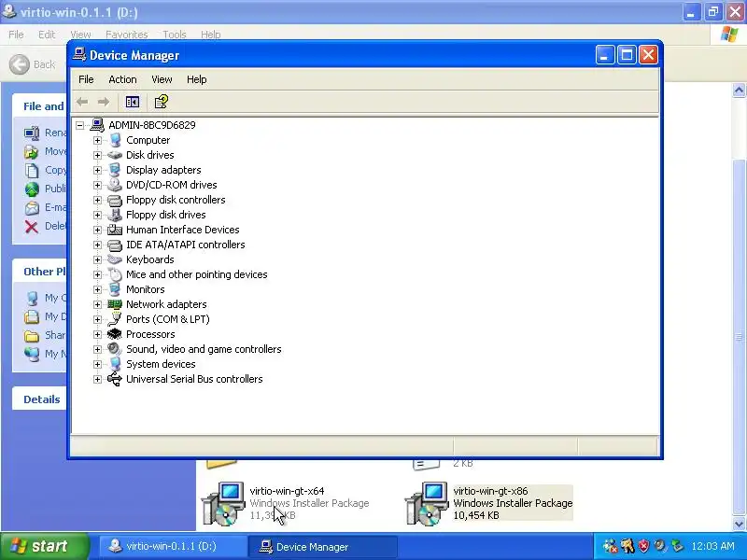Screen dimensions: 747x560
Task: Expand the Disk drives node
Action: point(97,155)
